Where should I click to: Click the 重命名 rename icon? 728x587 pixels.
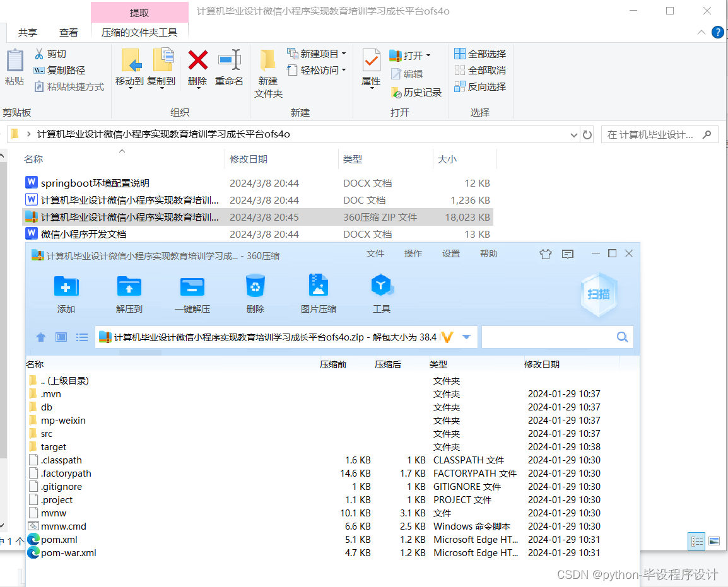229,69
